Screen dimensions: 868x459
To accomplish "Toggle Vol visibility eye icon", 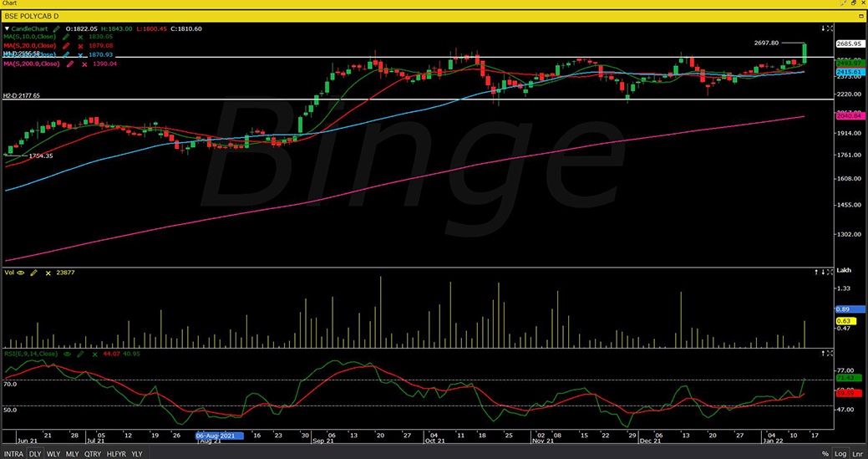I will coord(22,273).
